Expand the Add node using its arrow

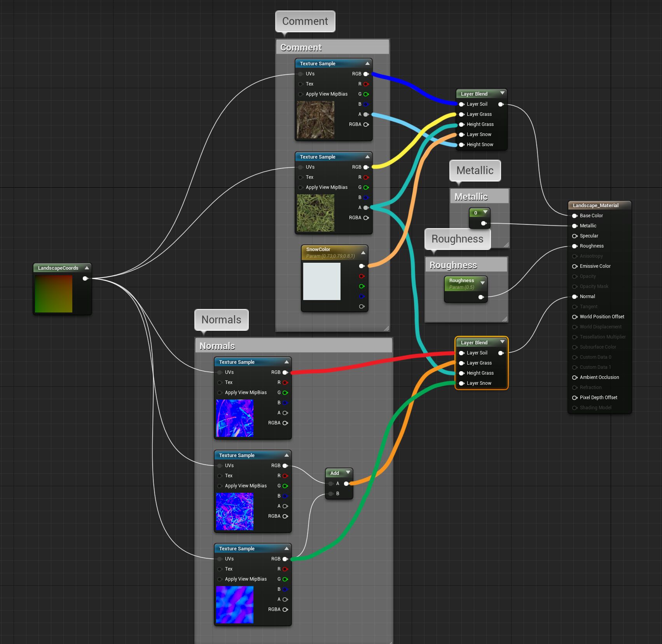[x=348, y=473]
